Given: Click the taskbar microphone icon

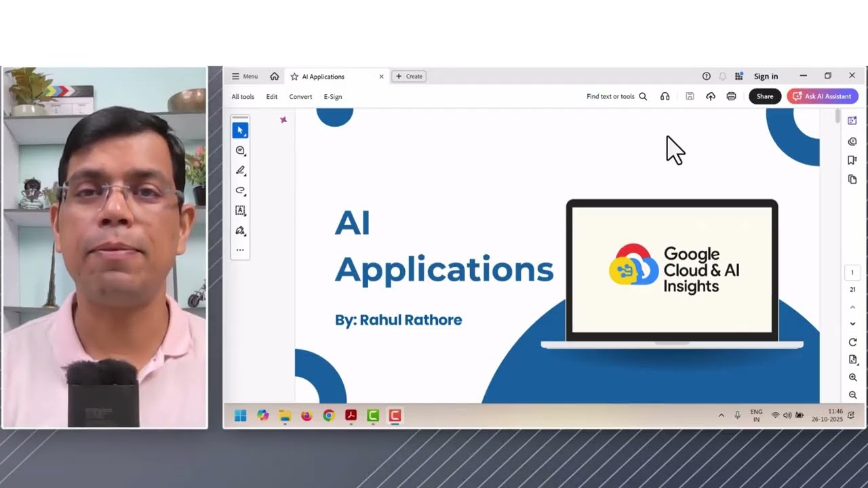Looking at the screenshot, I should 737,415.
